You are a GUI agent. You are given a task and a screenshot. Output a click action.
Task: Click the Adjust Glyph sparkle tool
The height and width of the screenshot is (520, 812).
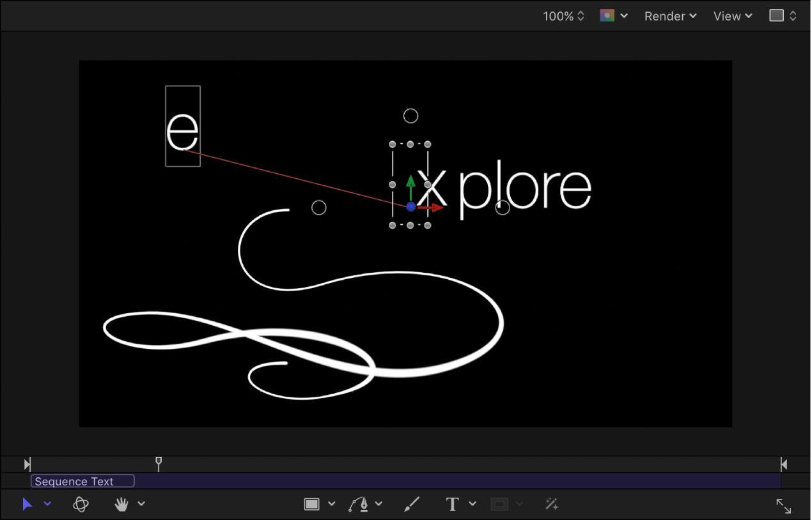[x=551, y=504]
